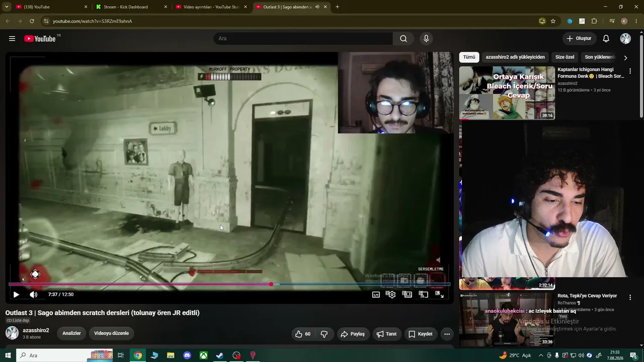Open the notifications bell
The image size is (644, 362).
(x=606, y=39)
